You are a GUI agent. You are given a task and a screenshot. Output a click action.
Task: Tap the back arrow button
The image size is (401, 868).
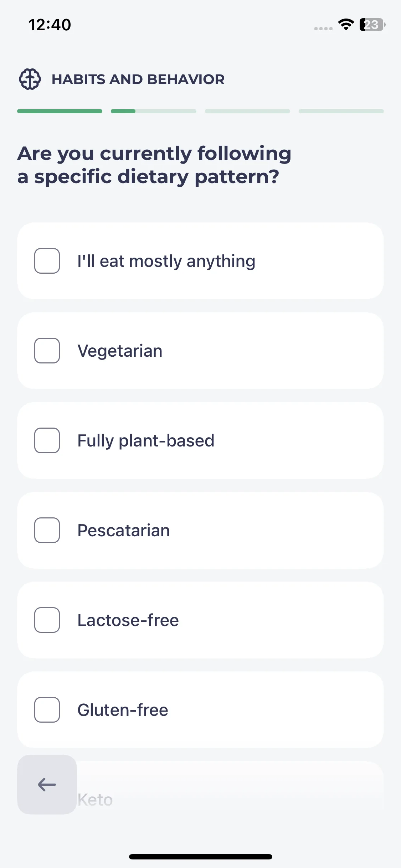(47, 784)
